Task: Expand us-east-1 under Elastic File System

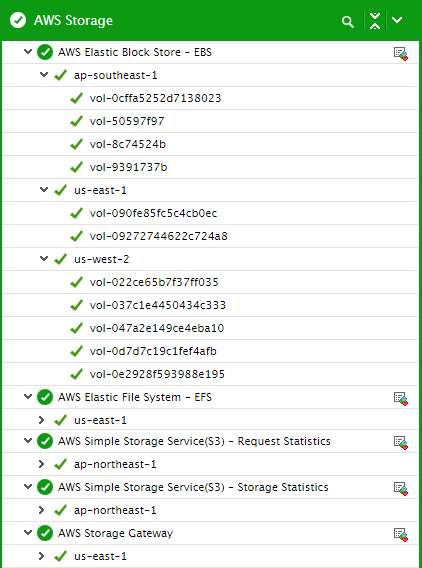Action: click(x=41, y=420)
